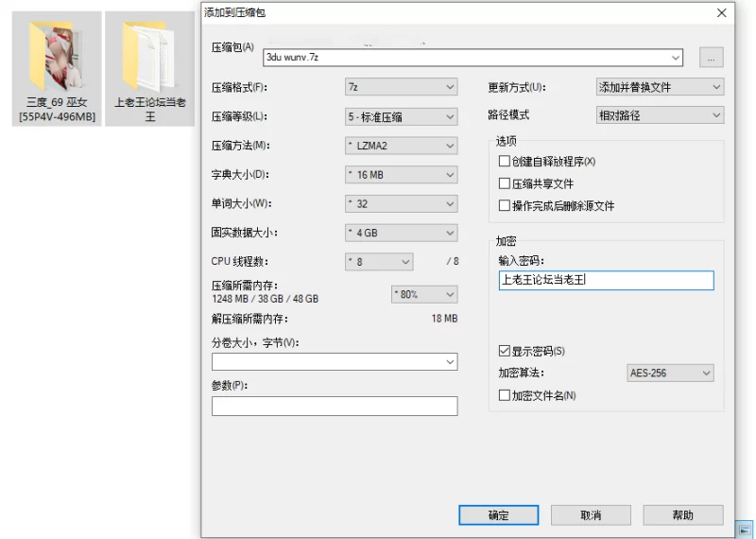Click the 参数 input field
Screen dimensions: 756x539
[x=335, y=407]
